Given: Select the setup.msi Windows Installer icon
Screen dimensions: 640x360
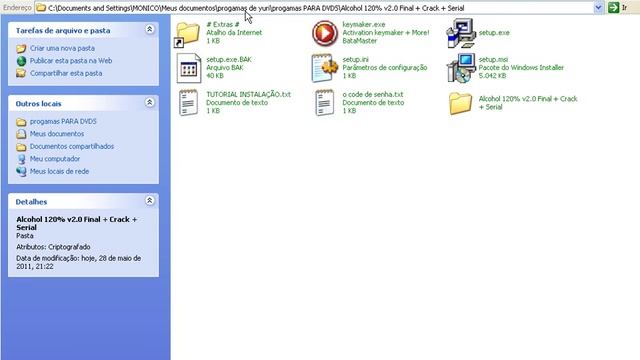Looking at the screenshot, I should (461, 68).
